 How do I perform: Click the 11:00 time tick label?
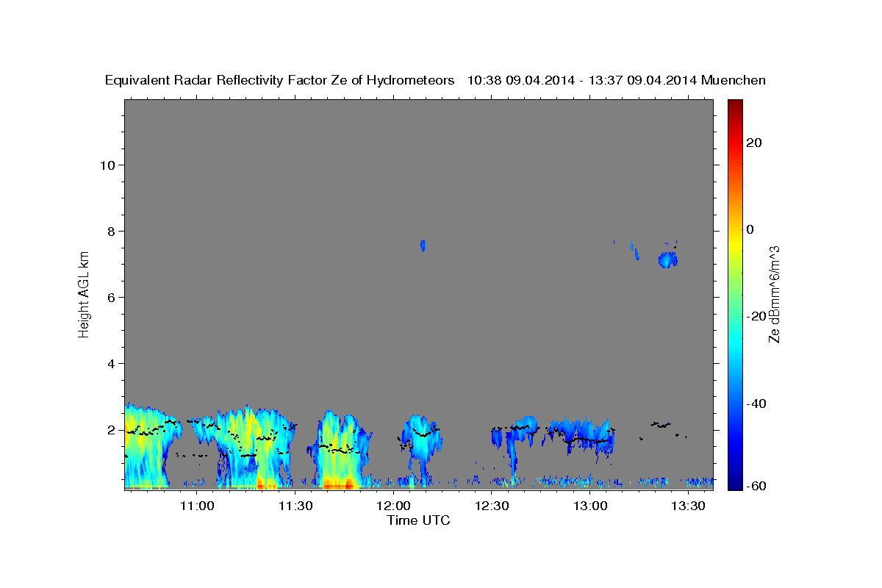click(197, 506)
